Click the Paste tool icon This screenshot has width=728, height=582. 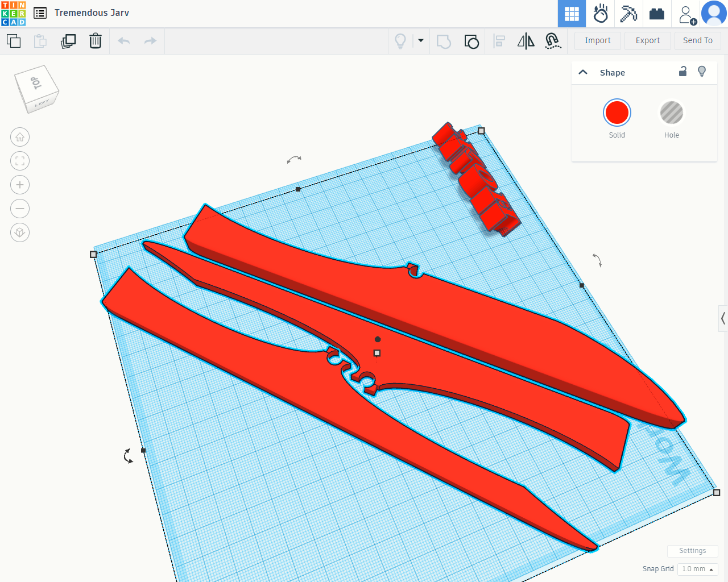point(40,41)
